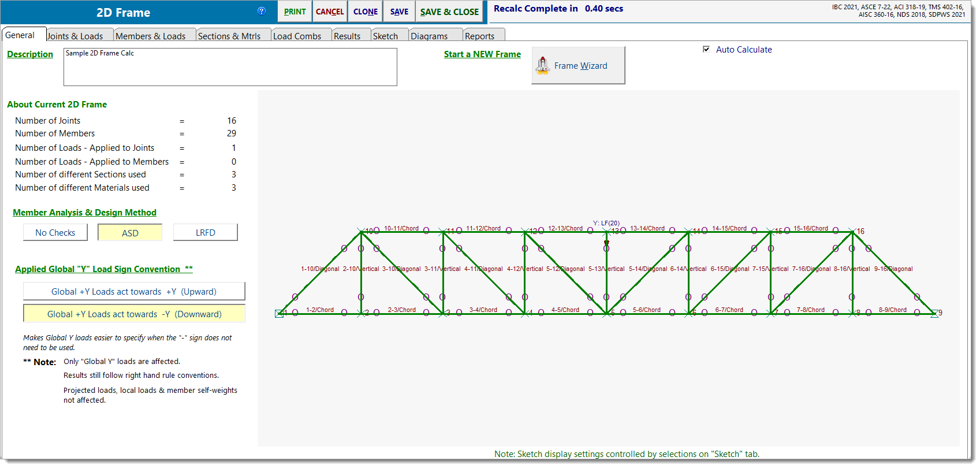Click the Description heading link

pyautogui.click(x=30, y=54)
